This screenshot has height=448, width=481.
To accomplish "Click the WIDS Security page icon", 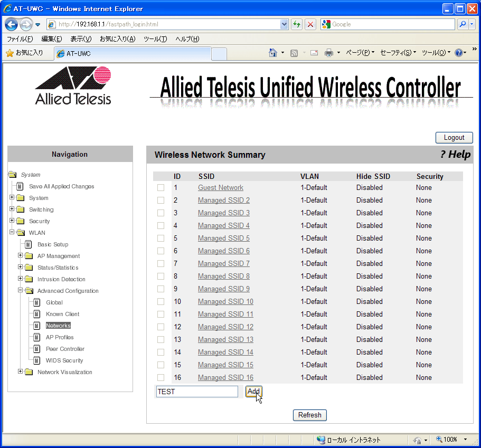I will coord(37,360).
